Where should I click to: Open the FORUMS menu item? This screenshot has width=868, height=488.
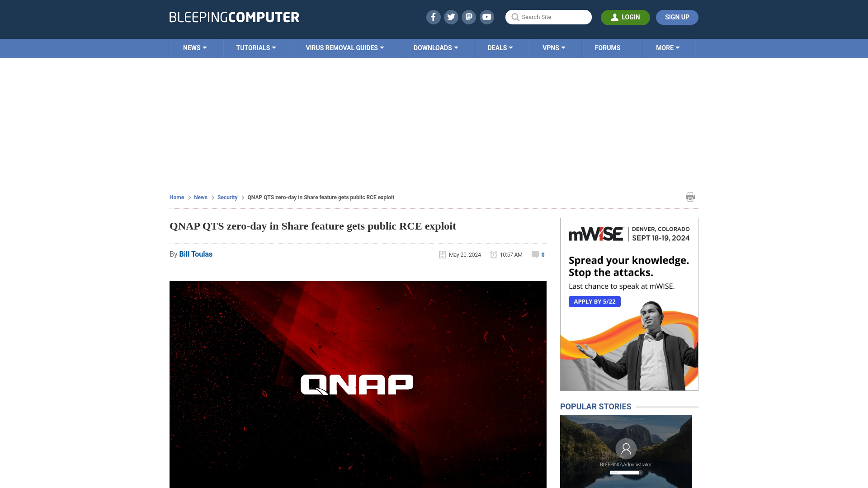pos(608,47)
